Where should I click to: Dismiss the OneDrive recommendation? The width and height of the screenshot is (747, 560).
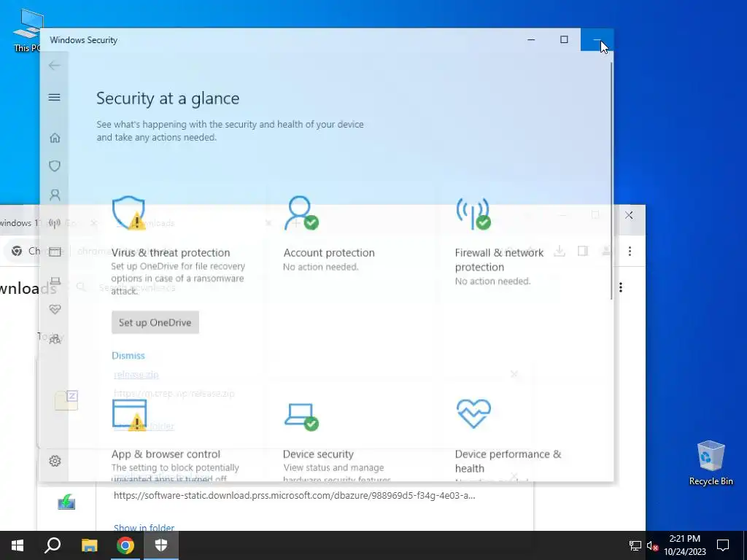128,355
